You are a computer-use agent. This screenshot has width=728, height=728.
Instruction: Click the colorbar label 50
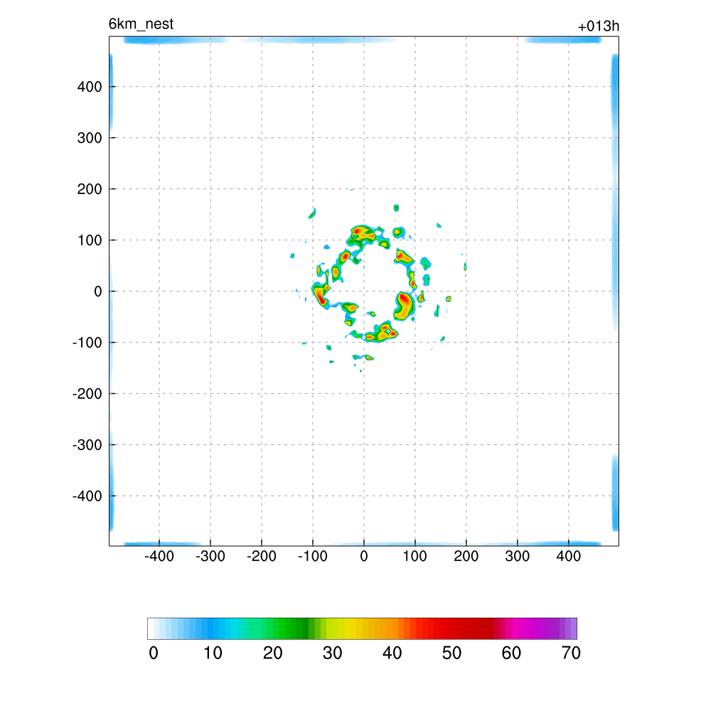(x=451, y=653)
